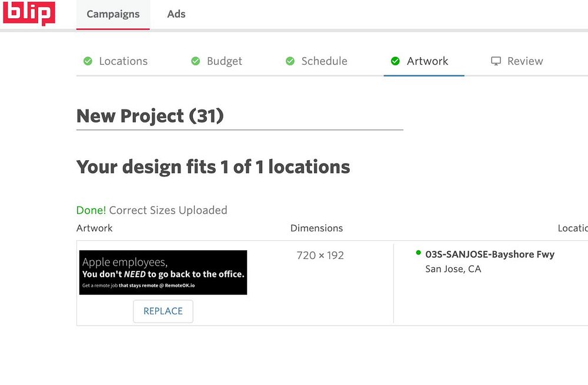Click the green checkmark icon beside Artwork
The height and width of the screenshot is (385, 588).
[x=395, y=61]
